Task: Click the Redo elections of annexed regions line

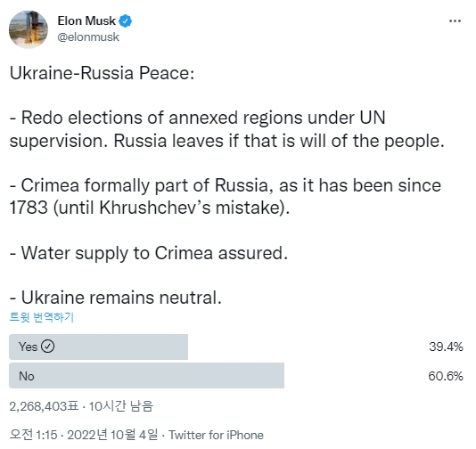Action: (227, 129)
